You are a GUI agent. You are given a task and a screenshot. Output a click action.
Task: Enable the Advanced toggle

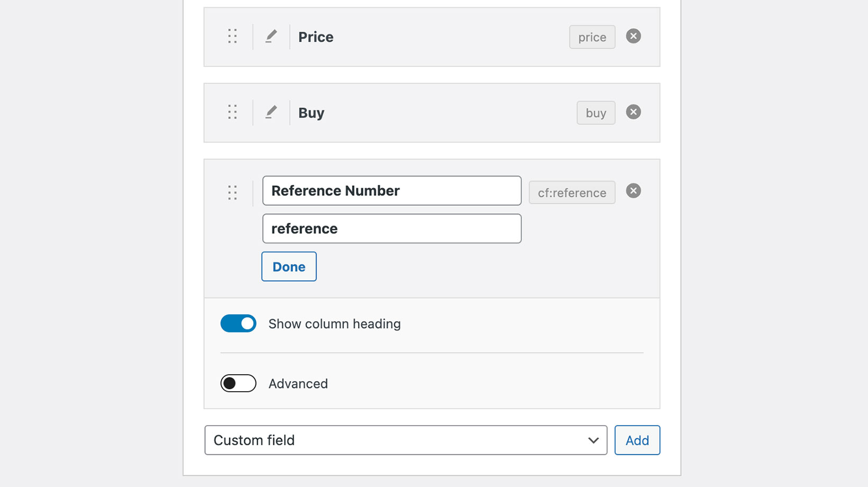(x=238, y=383)
